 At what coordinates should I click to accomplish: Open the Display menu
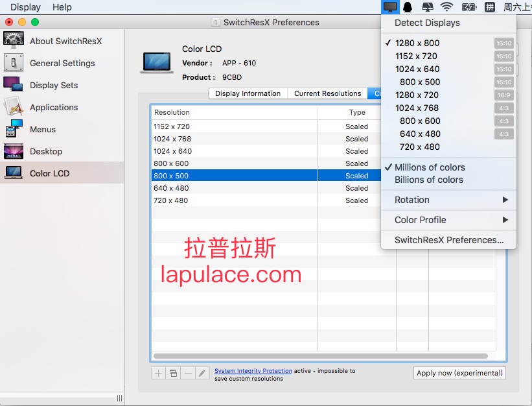25,7
